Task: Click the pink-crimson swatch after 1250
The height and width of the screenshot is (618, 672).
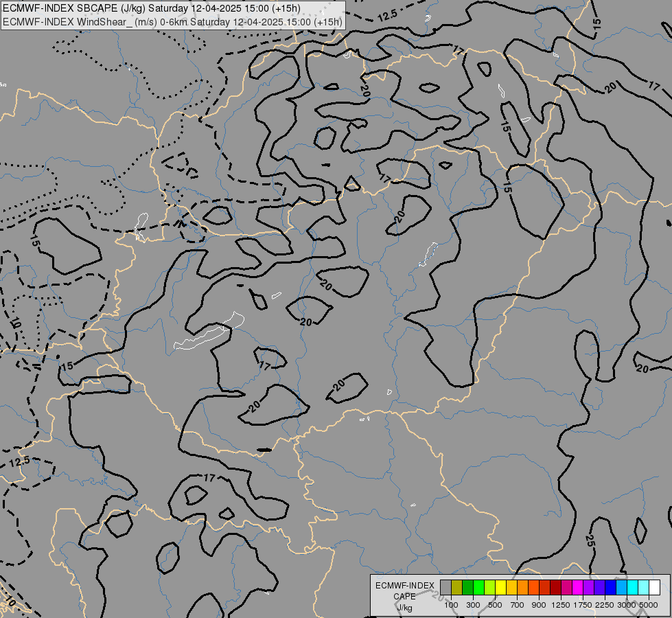Action: click(566, 588)
